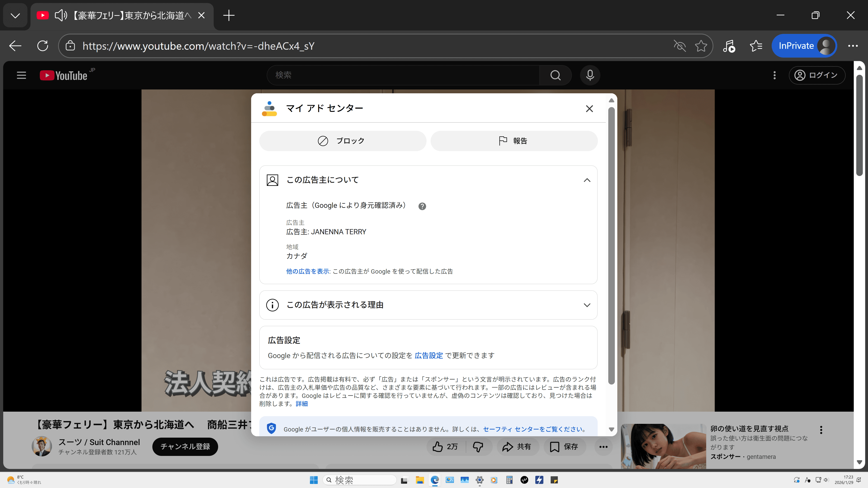
Task: Reload the page with refresh icon
Action: point(42,46)
